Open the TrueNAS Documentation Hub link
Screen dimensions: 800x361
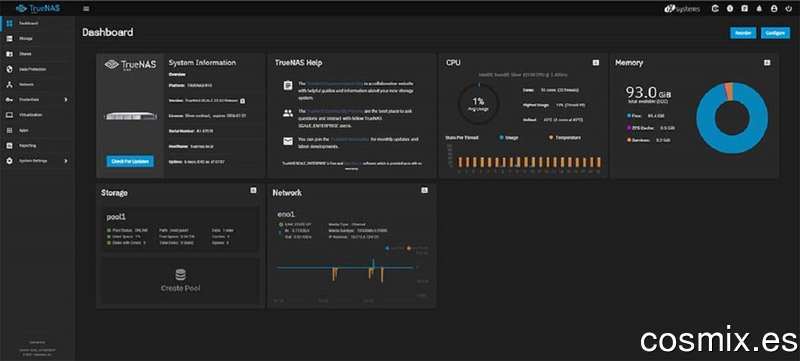tap(335, 83)
